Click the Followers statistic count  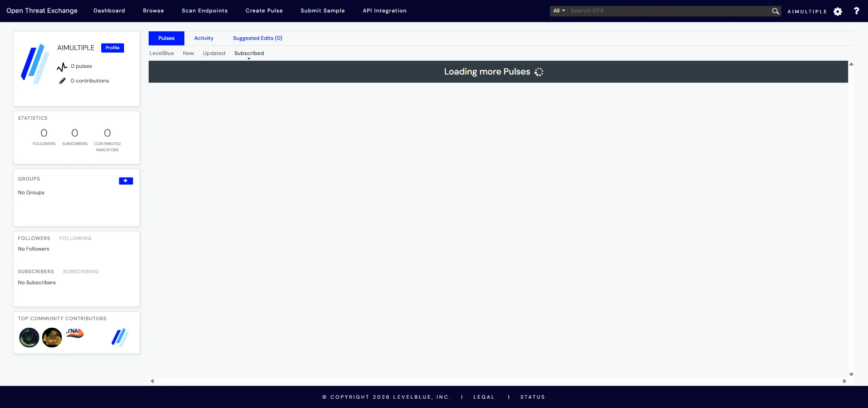[x=44, y=133]
